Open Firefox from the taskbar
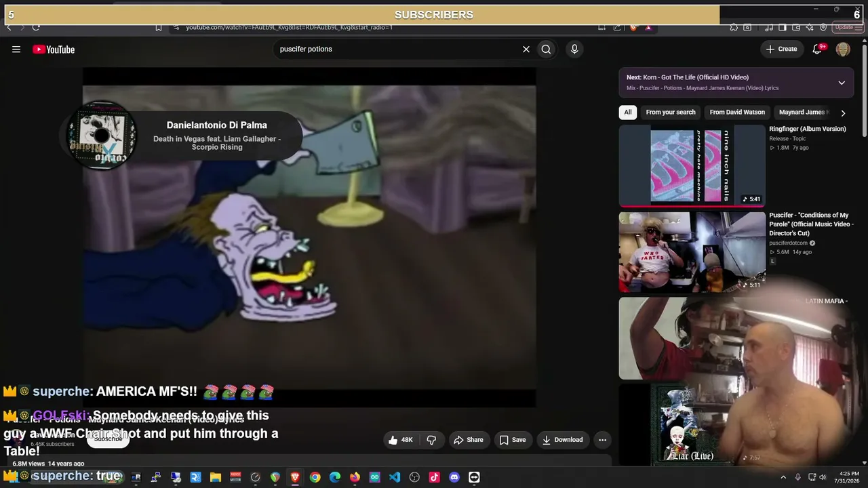The image size is (868, 488). (x=355, y=477)
